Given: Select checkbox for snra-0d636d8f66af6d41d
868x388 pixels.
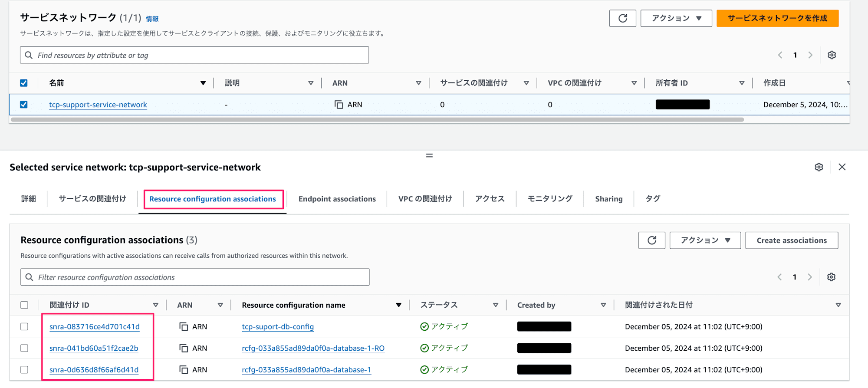Looking at the screenshot, I should [x=24, y=370].
